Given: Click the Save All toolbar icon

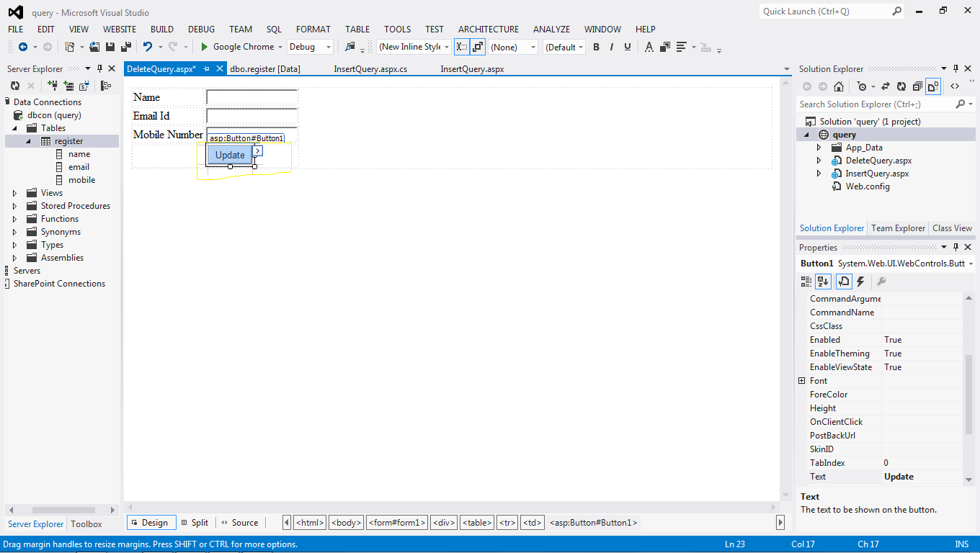Looking at the screenshot, I should pyautogui.click(x=125, y=47).
